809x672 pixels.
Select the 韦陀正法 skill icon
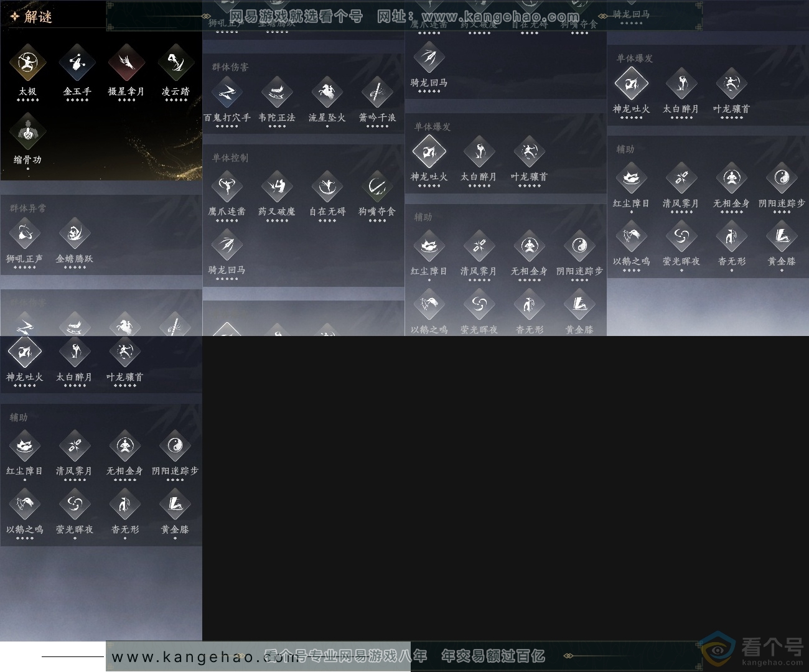(x=277, y=93)
